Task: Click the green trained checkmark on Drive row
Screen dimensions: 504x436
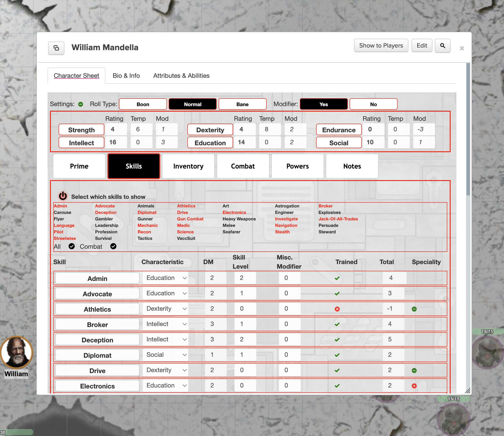Action: [x=337, y=370]
